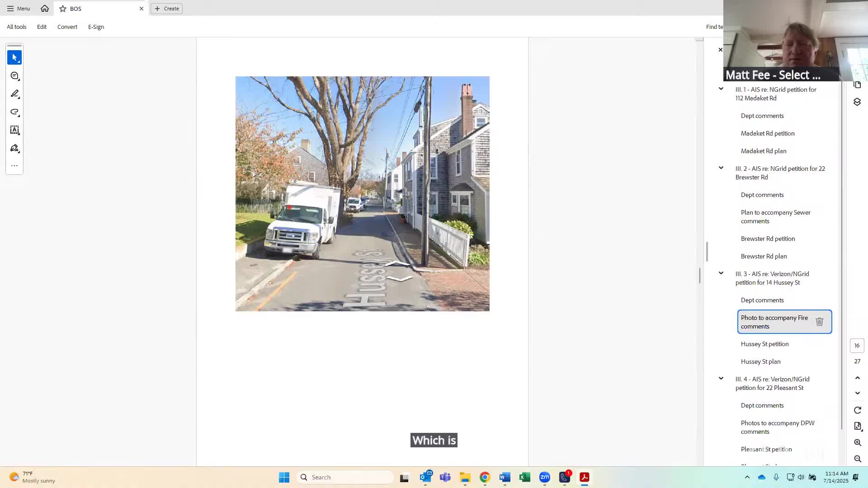Open the fill and sign tool
Viewport: 868px width, 488px height.
(14, 148)
